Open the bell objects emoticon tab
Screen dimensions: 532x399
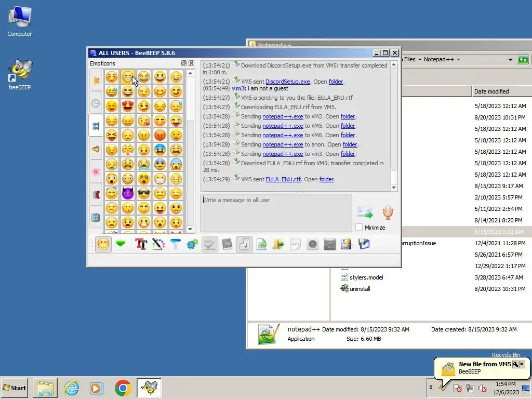point(96,149)
